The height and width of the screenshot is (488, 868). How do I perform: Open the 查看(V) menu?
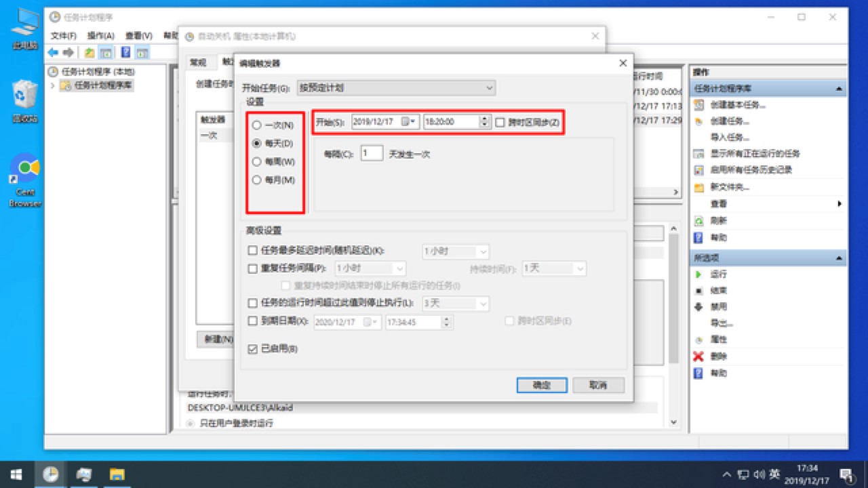tap(138, 35)
